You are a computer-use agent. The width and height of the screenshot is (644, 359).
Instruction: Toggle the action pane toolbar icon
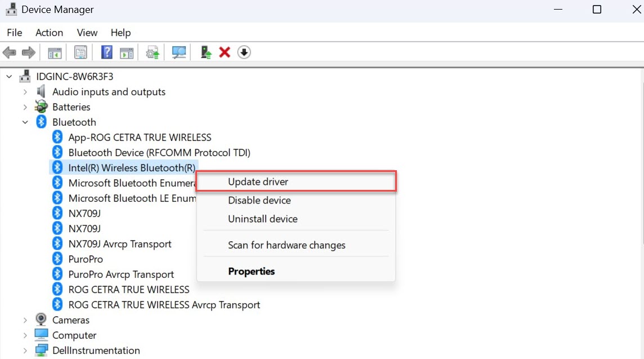coord(127,52)
